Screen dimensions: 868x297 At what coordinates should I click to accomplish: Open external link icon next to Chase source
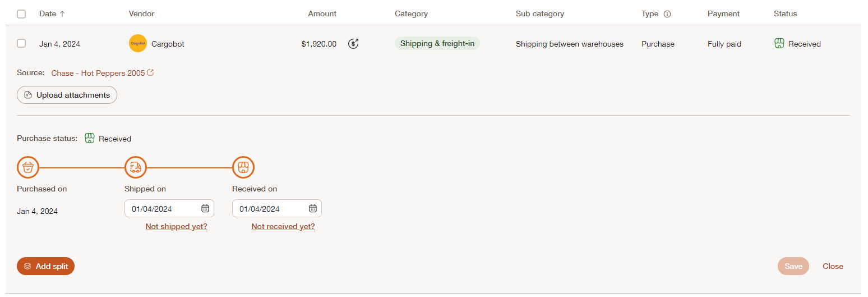(x=150, y=72)
